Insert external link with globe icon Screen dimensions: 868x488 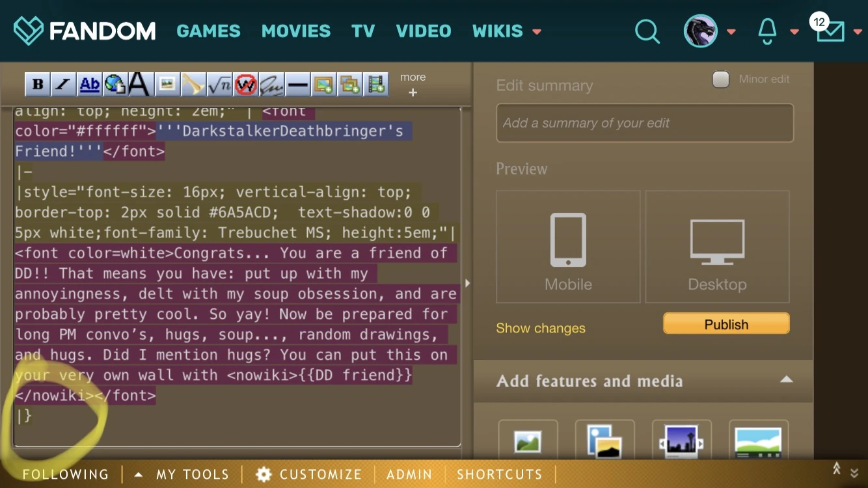coord(115,84)
